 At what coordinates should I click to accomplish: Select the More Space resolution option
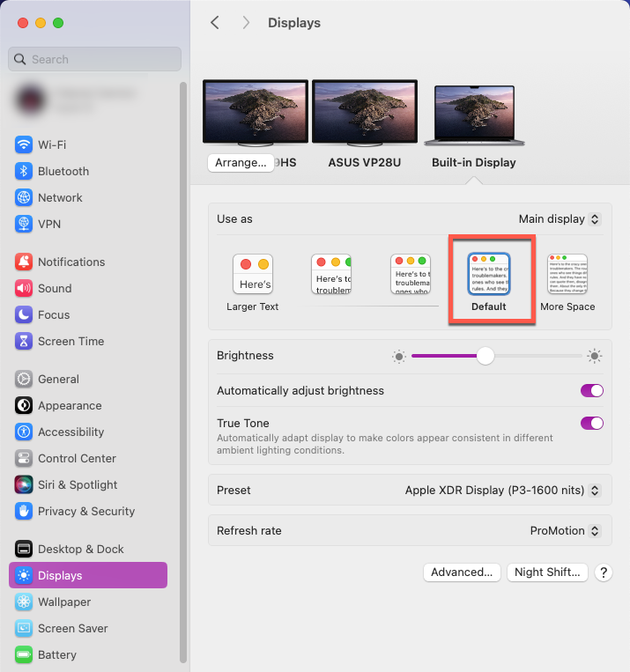tap(567, 282)
